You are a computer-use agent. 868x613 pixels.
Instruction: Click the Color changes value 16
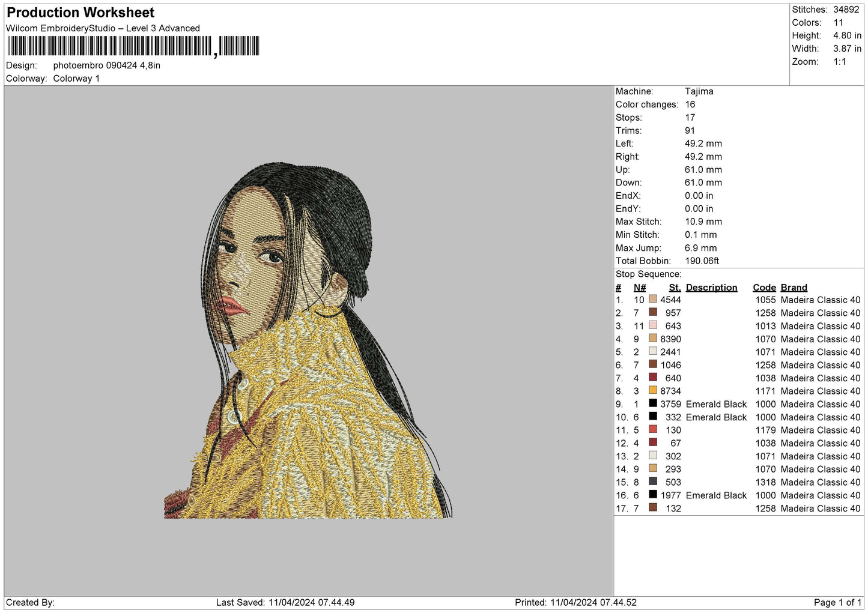pos(690,104)
